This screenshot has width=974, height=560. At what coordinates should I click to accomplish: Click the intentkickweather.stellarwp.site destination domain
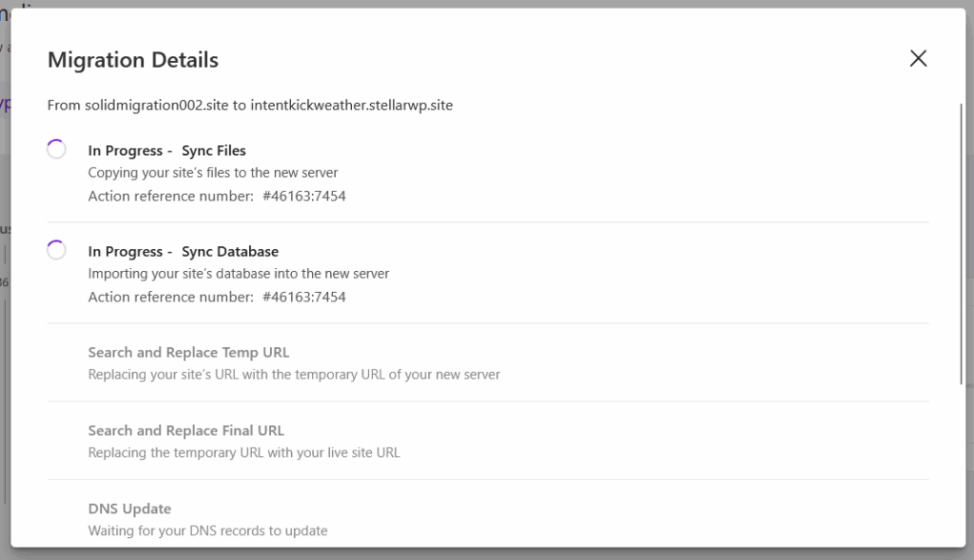click(352, 106)
